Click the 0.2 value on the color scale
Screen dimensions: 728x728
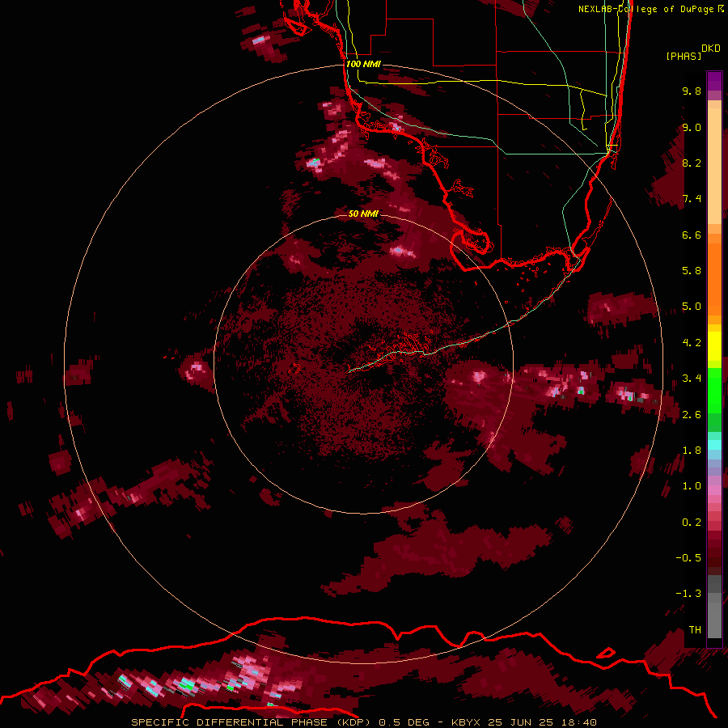tap(692, 523)
